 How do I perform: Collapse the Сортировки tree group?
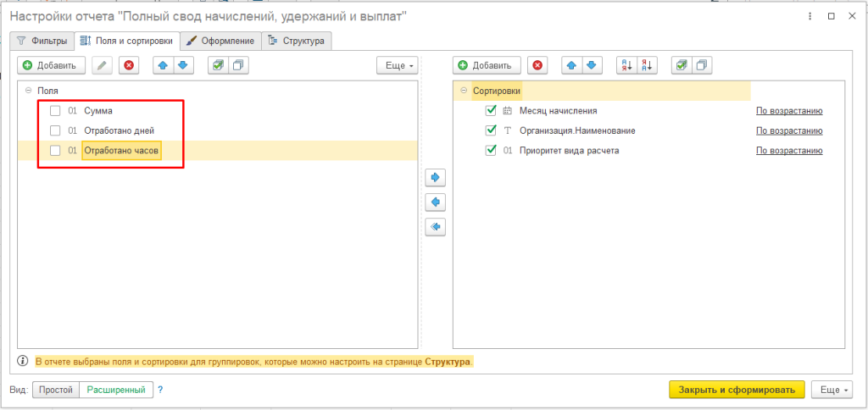[x=464, y=91]
